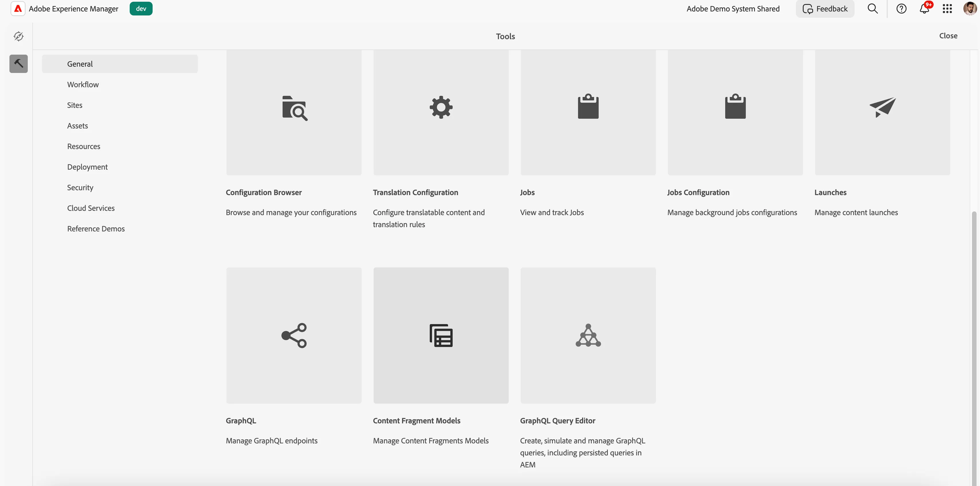The width and height of the screenshot is (980, 486).
Task: Click the Configuration Browser title link
Action: pyautogui.click(x=264, y=192)
